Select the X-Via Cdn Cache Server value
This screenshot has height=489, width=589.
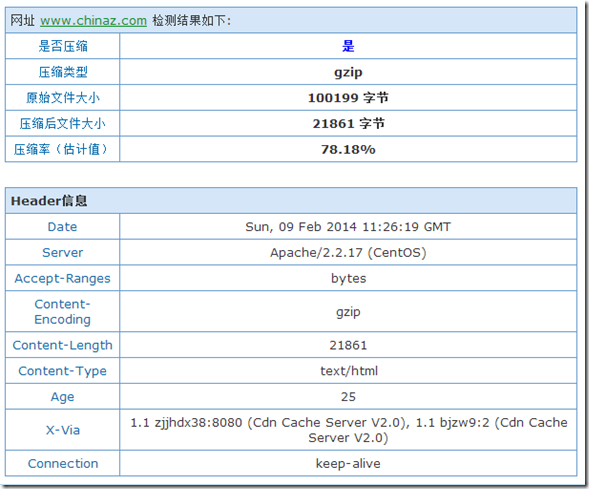348,430
